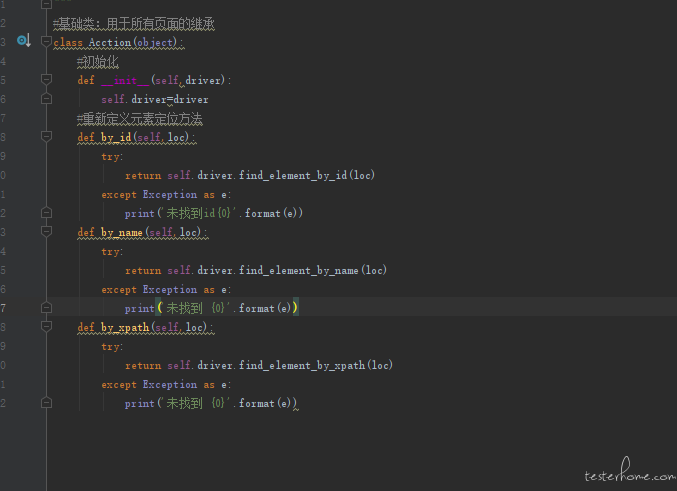677x491 pixels.
Task: Click fold end marker beside '未找到id{0}' print line
Action: pos(46,212)
